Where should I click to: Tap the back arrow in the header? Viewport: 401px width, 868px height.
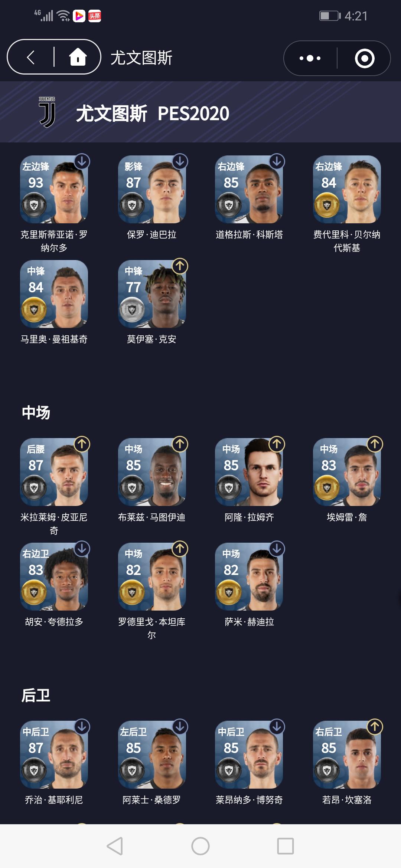[x=31, y=57]
